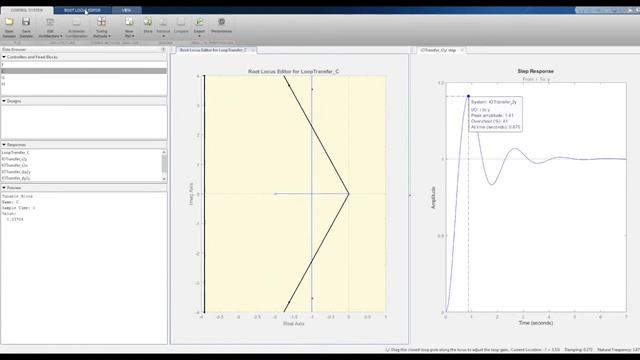Click the Step Response plot title
640x360 pixels.
tap(536, 71)
